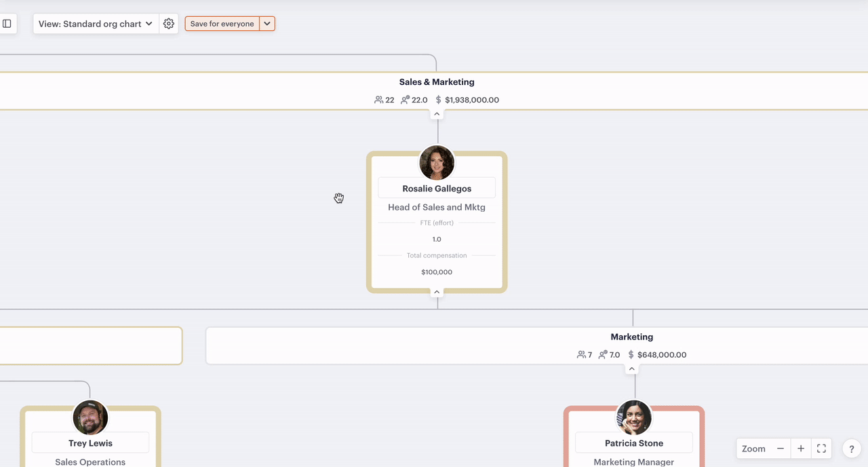The image size is (868, 467).
Task: Click the Marketing budget dollar icon
Action: coord(631,354)
